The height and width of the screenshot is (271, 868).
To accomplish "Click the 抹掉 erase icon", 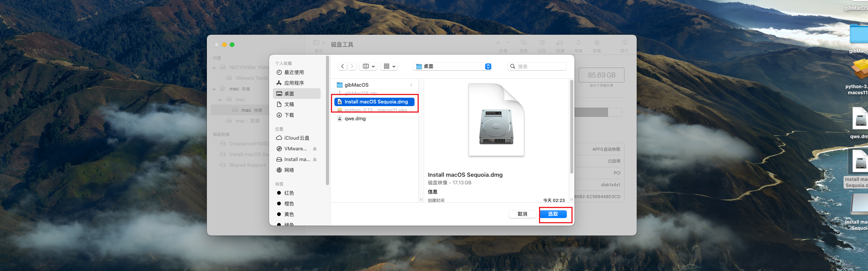I will tap(560, 43).
